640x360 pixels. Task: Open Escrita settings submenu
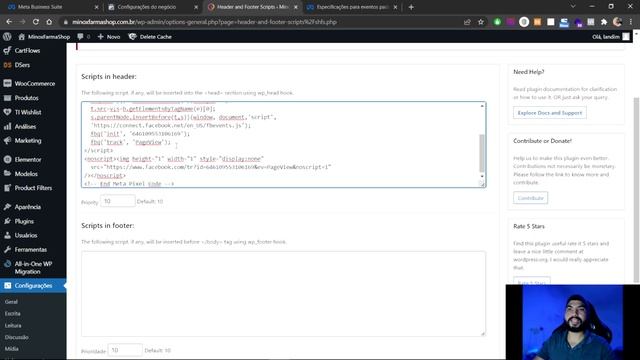[13, 313]
